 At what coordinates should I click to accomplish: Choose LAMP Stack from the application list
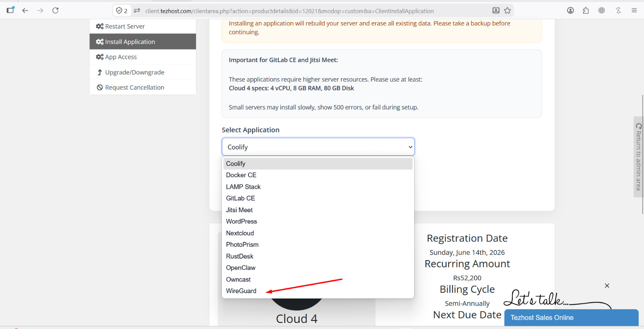tap(318, 187)
